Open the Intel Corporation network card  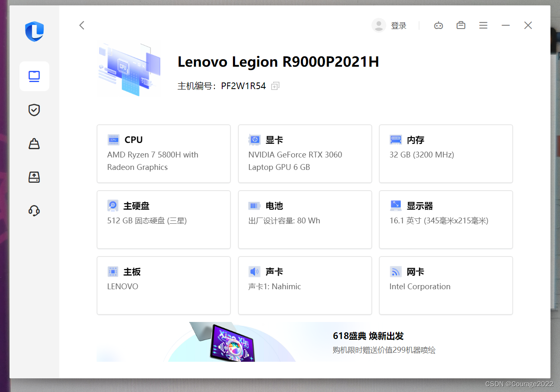[x=446, y=286]
